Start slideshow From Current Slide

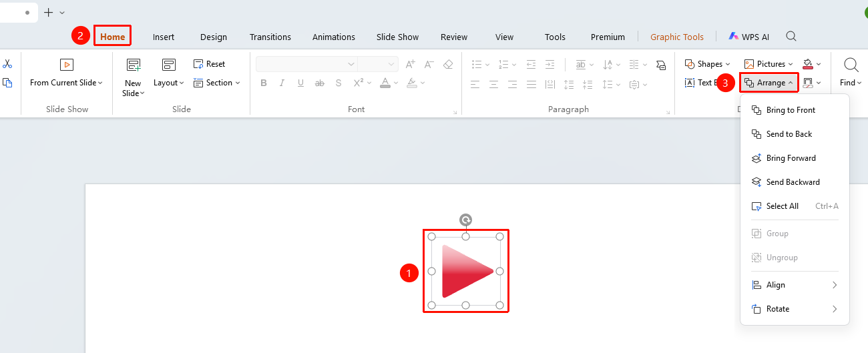(x=66, y=73)
